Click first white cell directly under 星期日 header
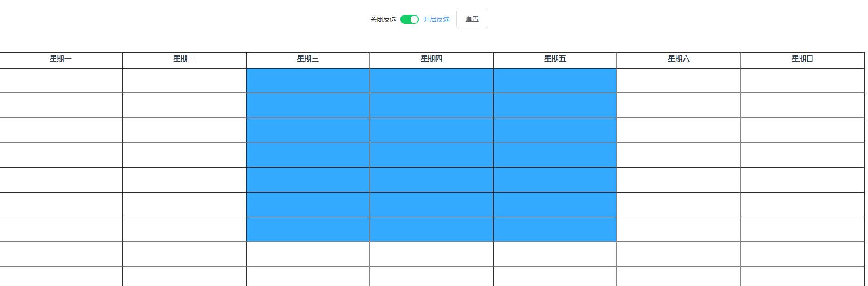Viewport: 868px width, 286px height. pos(802,80)
